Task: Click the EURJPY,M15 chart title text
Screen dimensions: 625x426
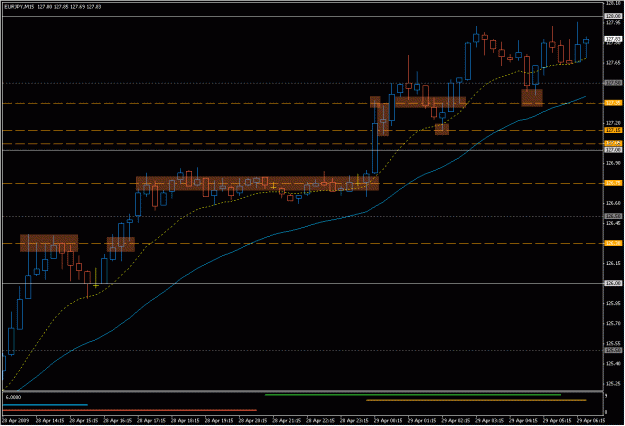Action: pos(19,7)
